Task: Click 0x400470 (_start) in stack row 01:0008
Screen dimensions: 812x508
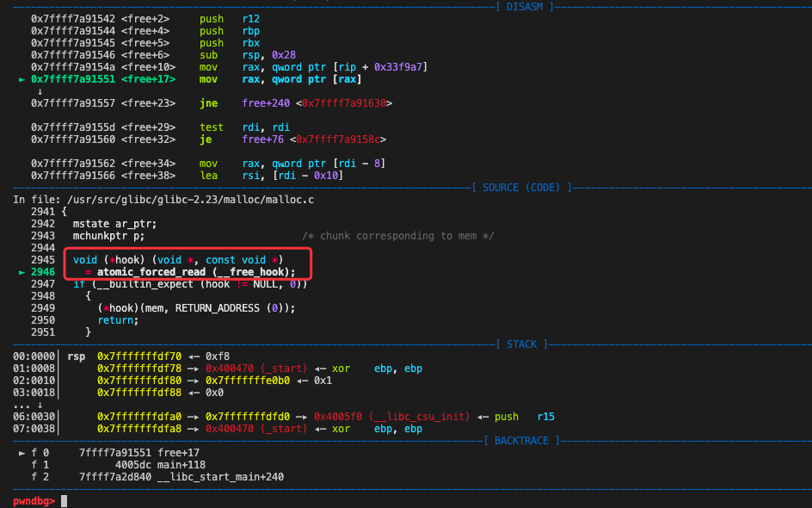Action: point(256,369)
